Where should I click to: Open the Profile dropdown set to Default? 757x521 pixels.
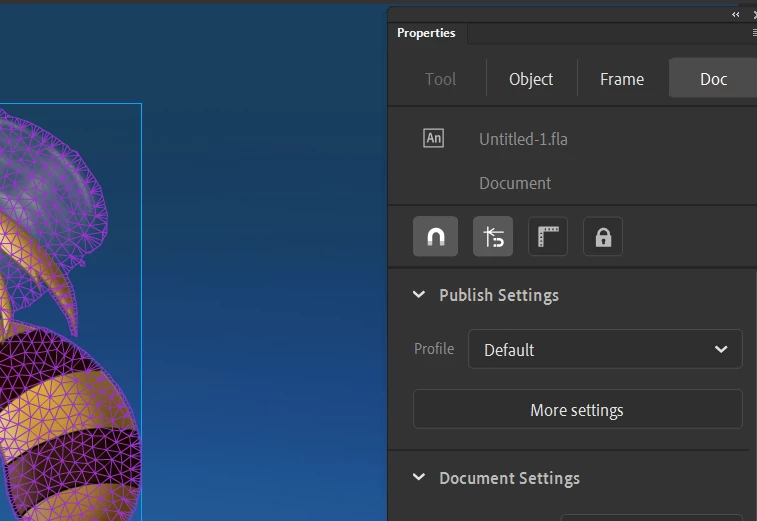point(605,349)
